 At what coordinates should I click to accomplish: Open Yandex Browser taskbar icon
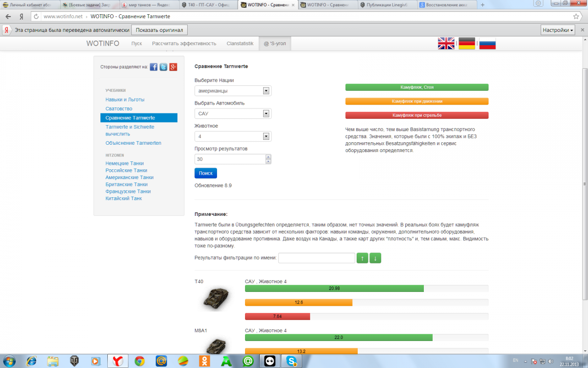pos(118,361)
